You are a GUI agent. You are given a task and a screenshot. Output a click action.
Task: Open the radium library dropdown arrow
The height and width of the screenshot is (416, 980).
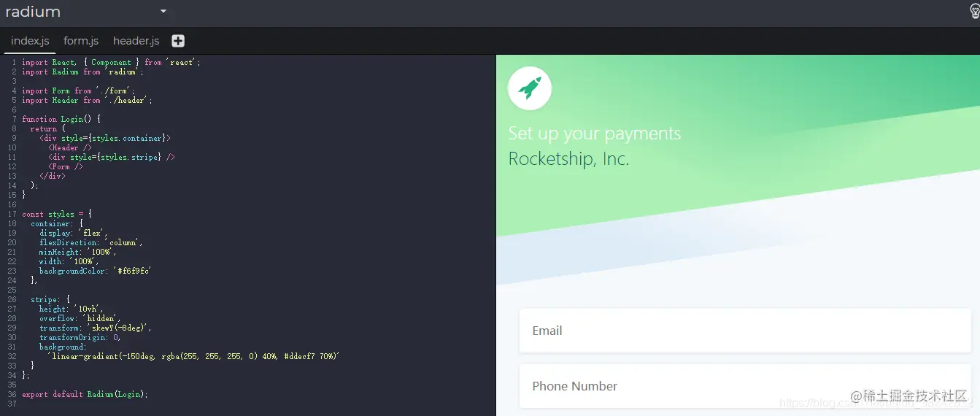(x=163, y=12)
